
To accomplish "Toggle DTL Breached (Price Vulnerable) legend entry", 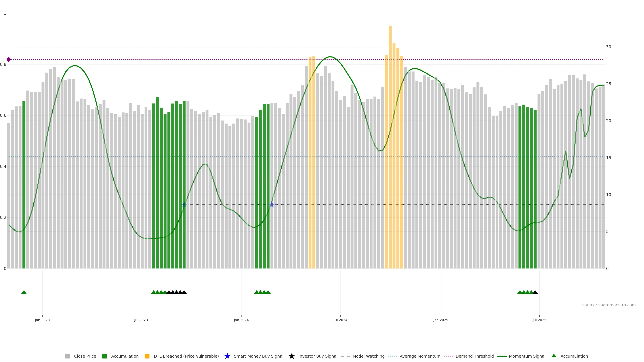I will point(186,356).
